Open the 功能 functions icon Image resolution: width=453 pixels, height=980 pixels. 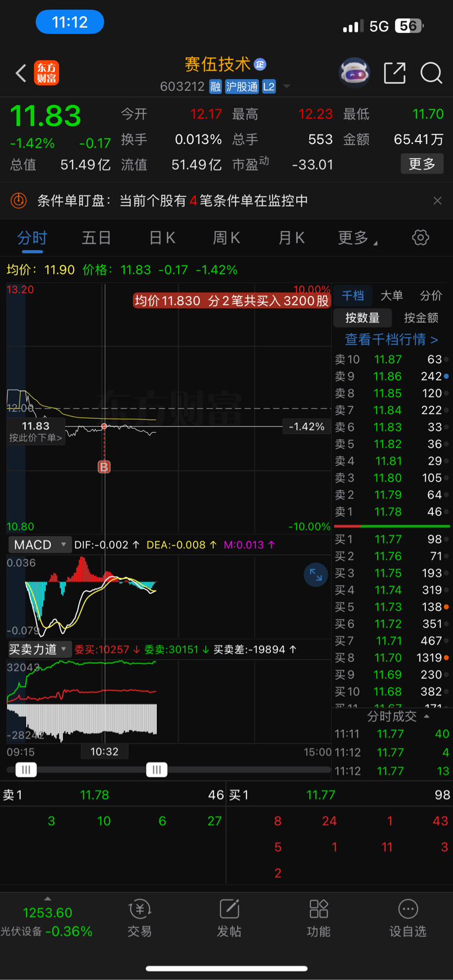(319, 919)
